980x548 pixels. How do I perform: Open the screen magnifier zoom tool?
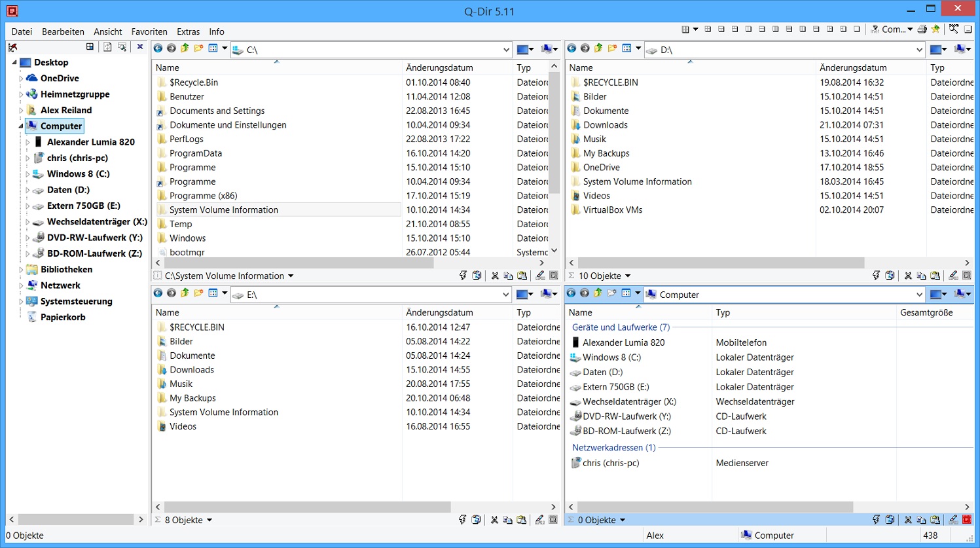coord(954,29)
